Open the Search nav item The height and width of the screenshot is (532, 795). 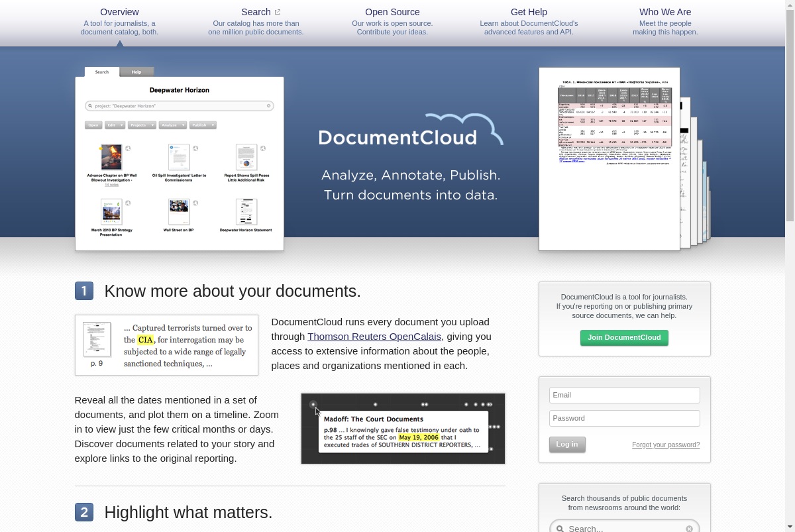pyautogui.click(x=256, y=21)
